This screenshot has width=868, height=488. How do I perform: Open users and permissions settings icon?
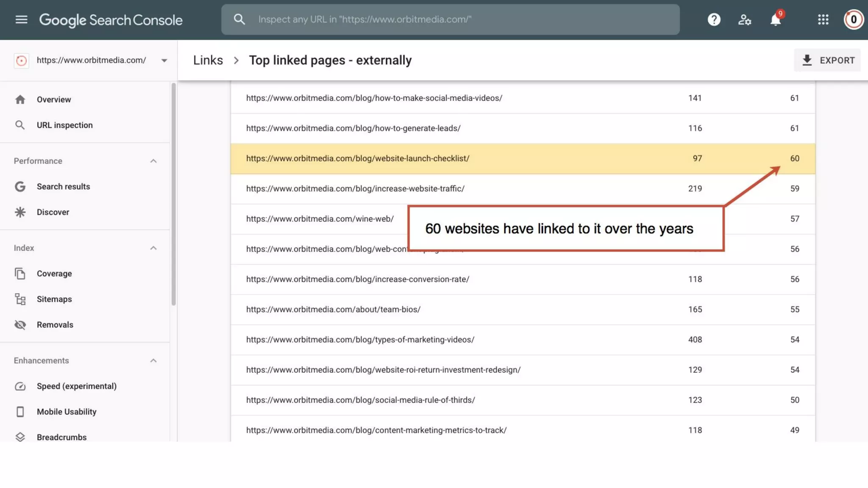(745, 19)
